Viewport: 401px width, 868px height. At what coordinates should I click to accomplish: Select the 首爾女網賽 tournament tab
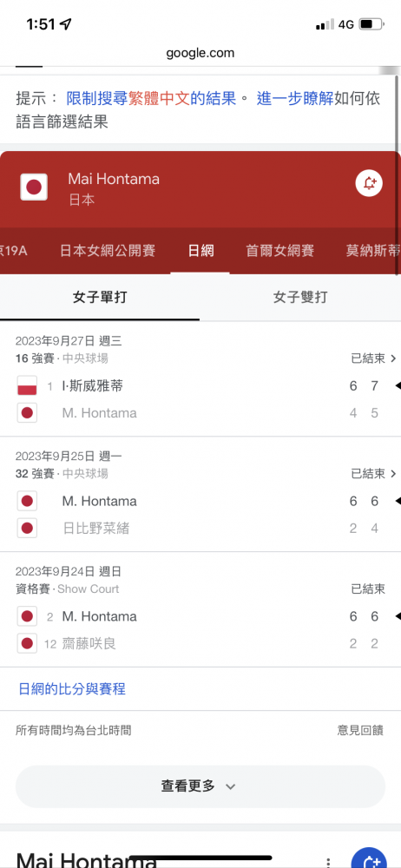coord(279,251)
